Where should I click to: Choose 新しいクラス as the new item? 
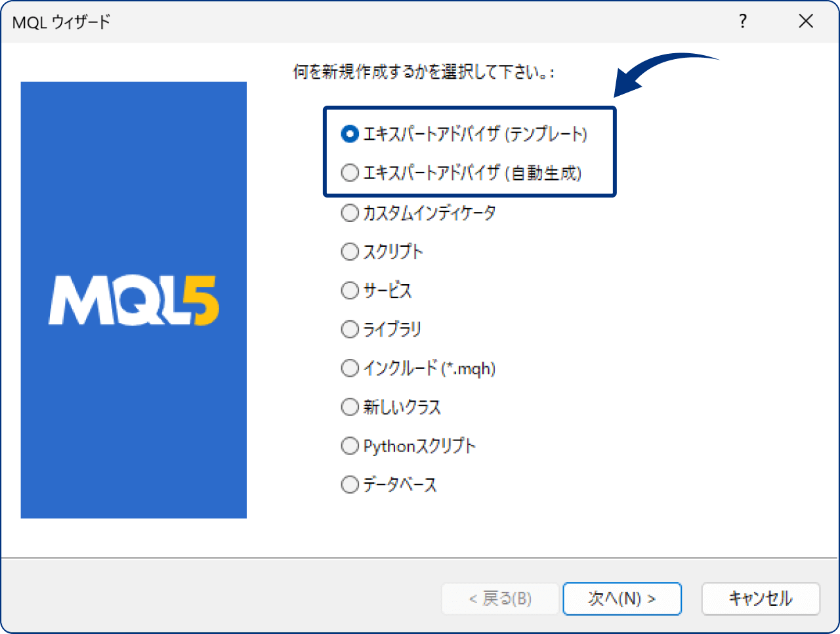coord(350,407)
